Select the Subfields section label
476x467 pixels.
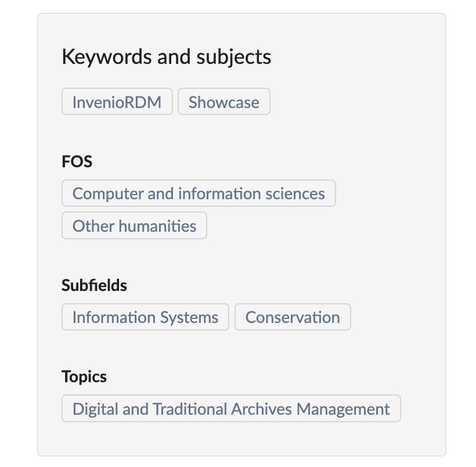coord(94,285)
